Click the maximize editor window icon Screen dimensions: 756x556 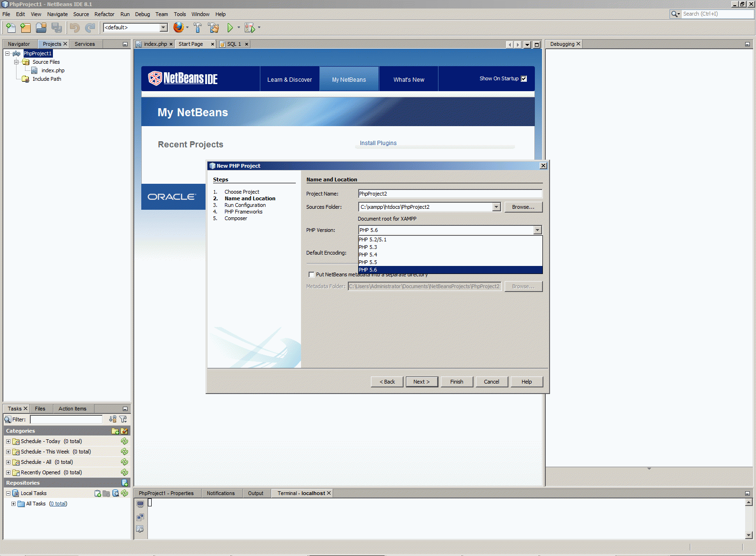click(x=537, y=44)
